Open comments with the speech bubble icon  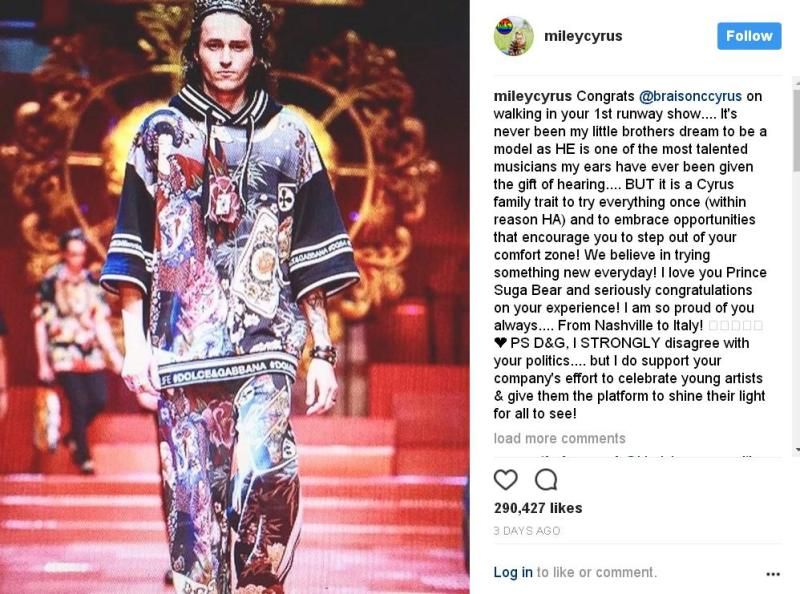tap(546, 480)
